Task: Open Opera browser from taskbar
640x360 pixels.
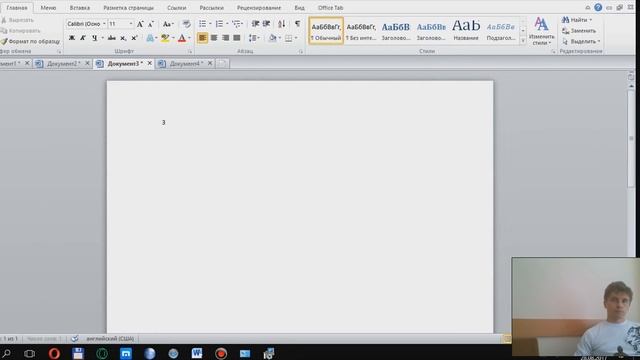Action: pyautogui.click(x=54, y=353)
